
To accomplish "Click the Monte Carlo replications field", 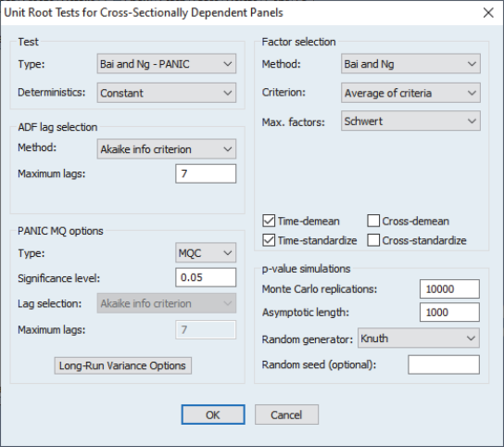I will [x=449, y=289].
